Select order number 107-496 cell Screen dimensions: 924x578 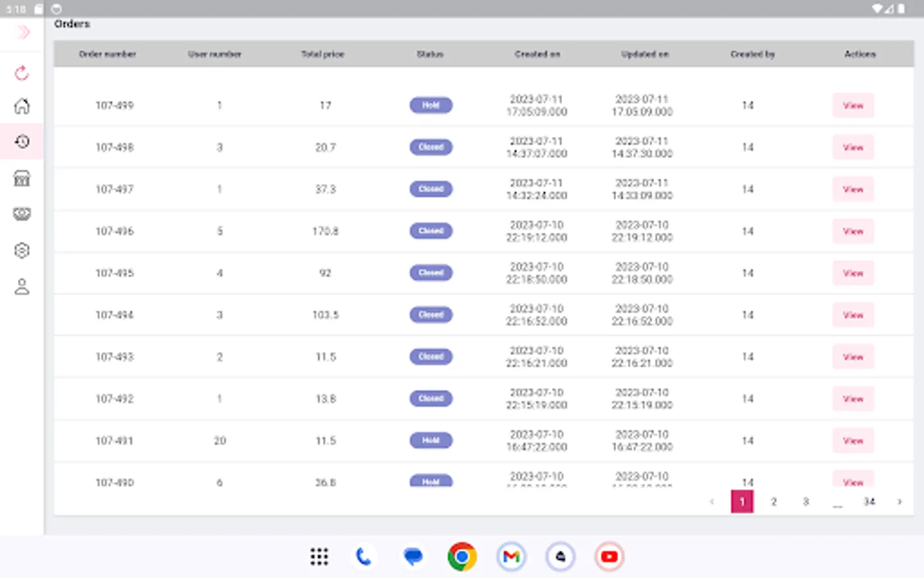pos(115,231)
